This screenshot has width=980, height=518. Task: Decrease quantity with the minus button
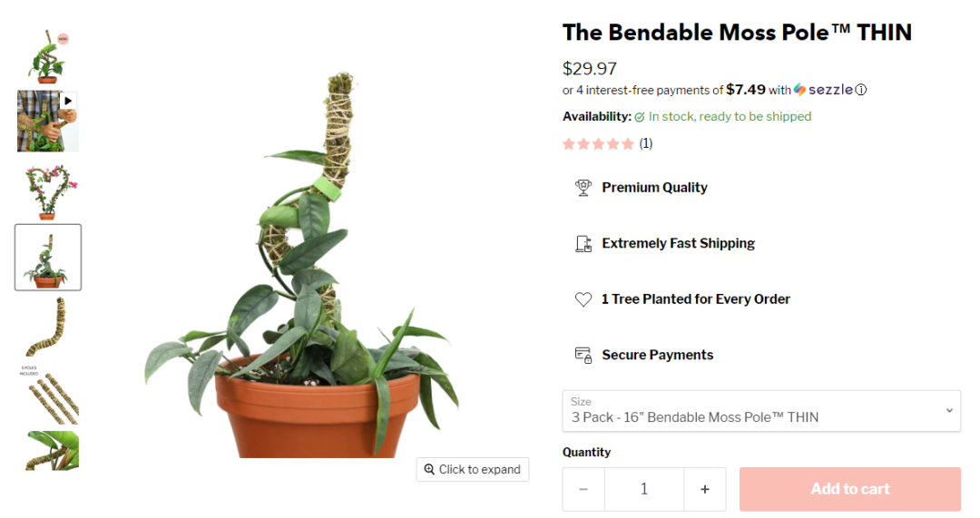coord(583,489)
